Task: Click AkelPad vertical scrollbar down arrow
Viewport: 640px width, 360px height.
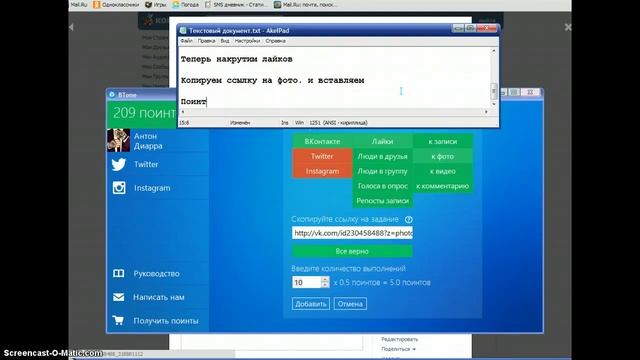Action: [x=493, y=104]
